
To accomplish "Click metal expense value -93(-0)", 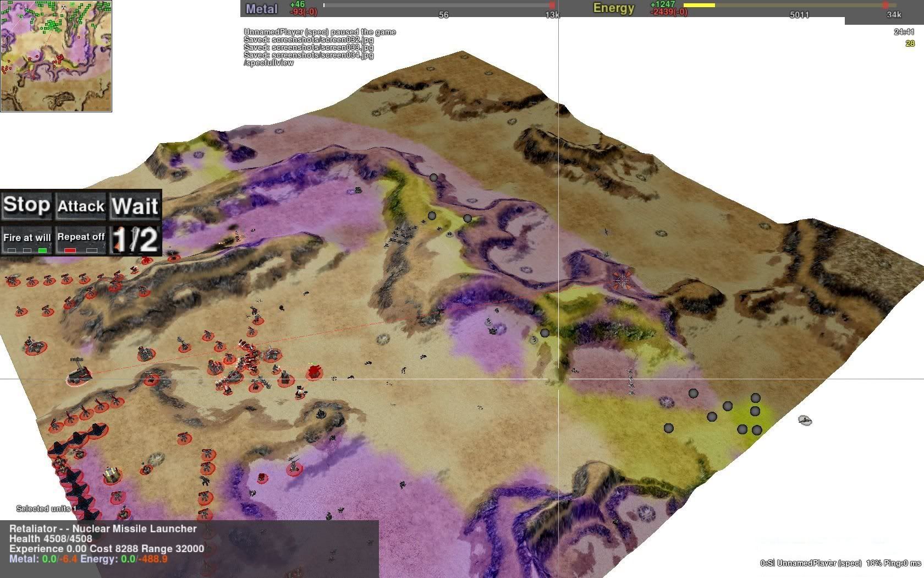I will coord(304,12).
